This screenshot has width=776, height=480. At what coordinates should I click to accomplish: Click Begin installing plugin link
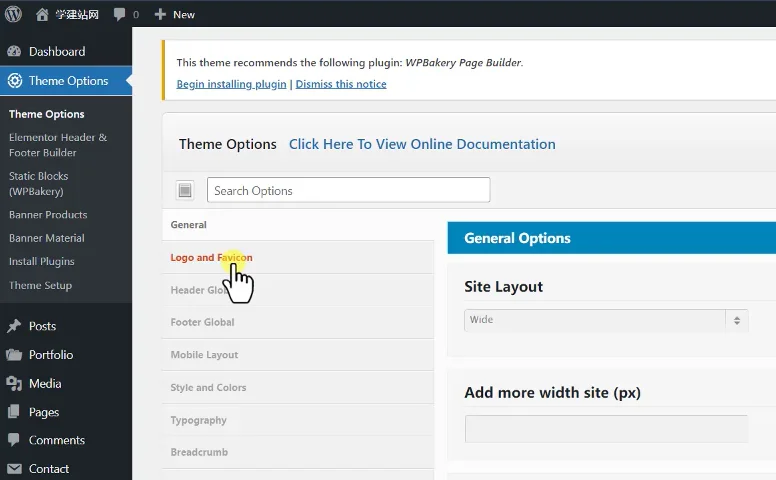tap(231, 84)
